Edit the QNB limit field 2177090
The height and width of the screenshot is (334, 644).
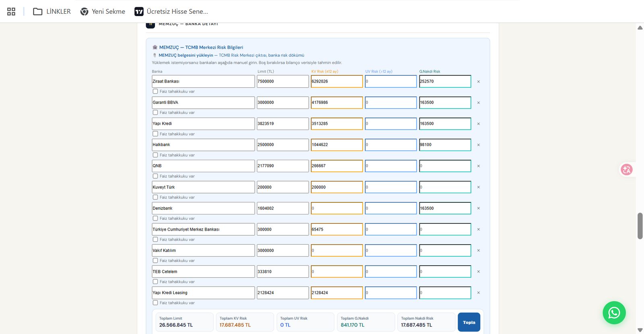[x=283, y=166]
